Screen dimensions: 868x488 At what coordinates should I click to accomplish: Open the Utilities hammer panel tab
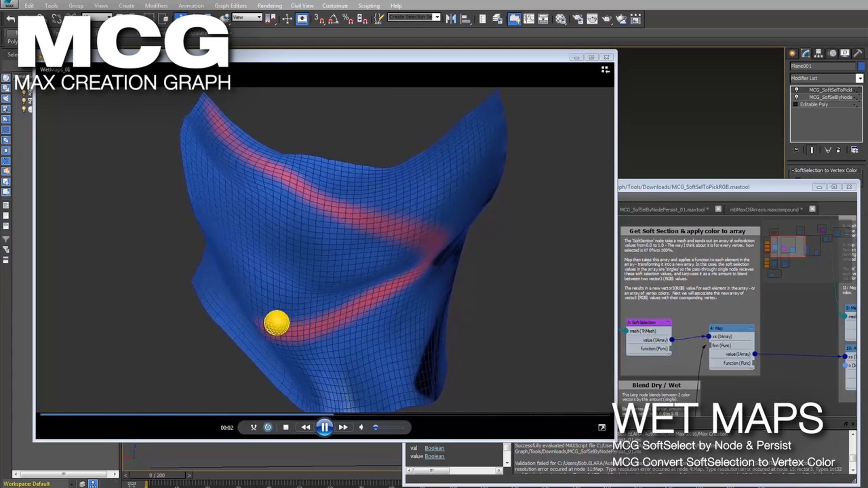(858, 53)
